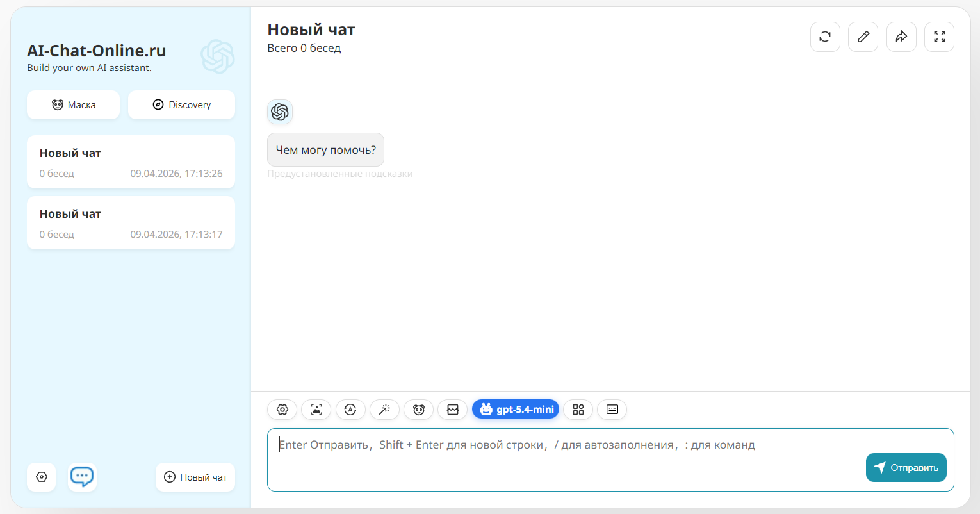Viewport: 980px width, 514px height.
Task: Open chat settings gear above input box
Action: pyautogui.click(x=282, y=410)
